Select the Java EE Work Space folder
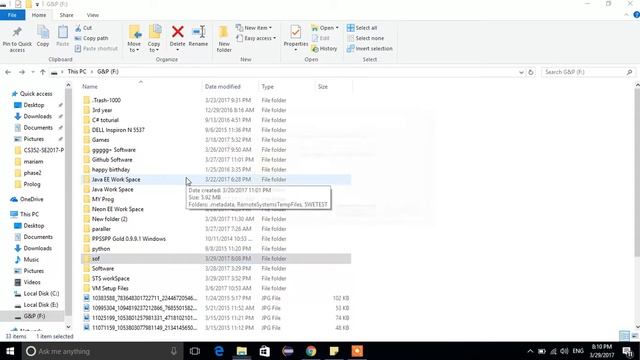The width and height of the screenshot is (640, 360). coord(116,180)
